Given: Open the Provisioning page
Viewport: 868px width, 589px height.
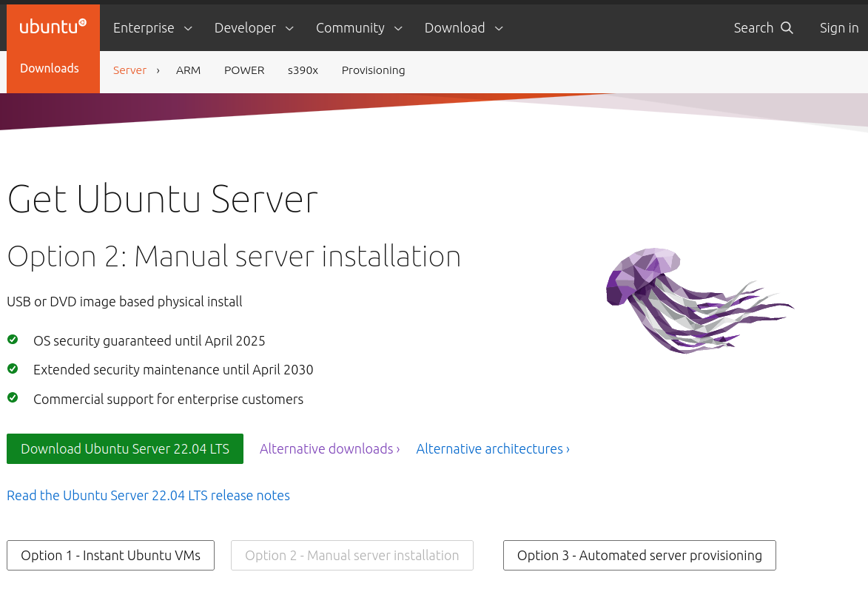Looking at the screenshot, I should pyautogui.click(x=373, y=70).
